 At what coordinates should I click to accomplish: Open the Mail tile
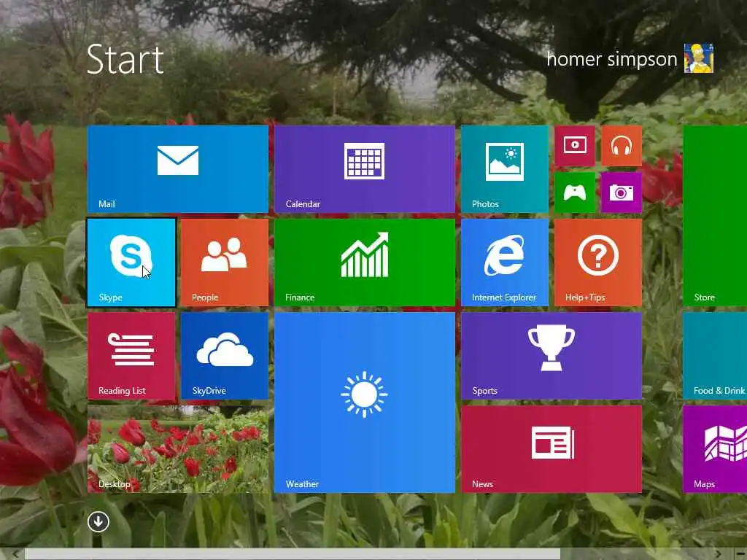pos(178,169)
